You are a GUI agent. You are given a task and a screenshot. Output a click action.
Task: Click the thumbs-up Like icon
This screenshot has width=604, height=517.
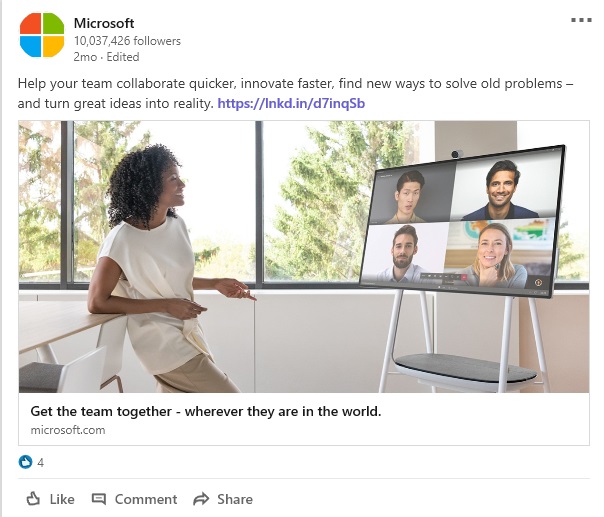33,499
